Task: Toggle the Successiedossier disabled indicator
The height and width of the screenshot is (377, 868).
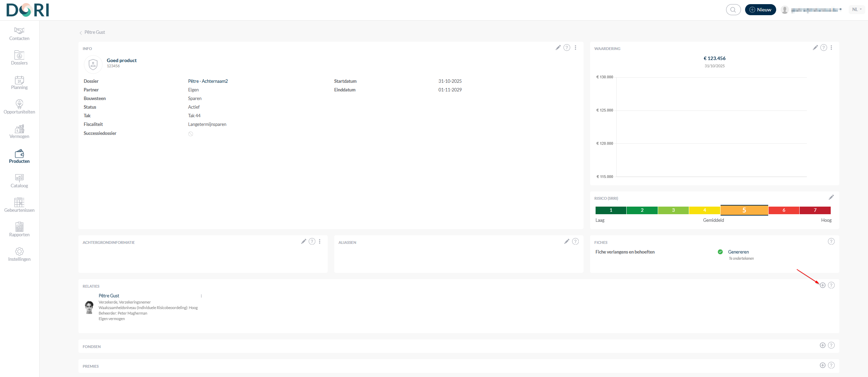Action: 191,134
